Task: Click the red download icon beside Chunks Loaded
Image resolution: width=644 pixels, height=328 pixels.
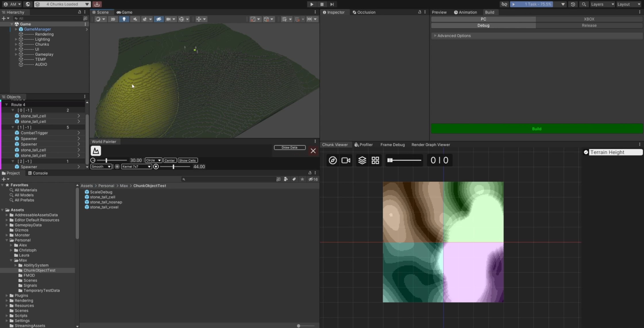Action: click(x=97, y=4)
